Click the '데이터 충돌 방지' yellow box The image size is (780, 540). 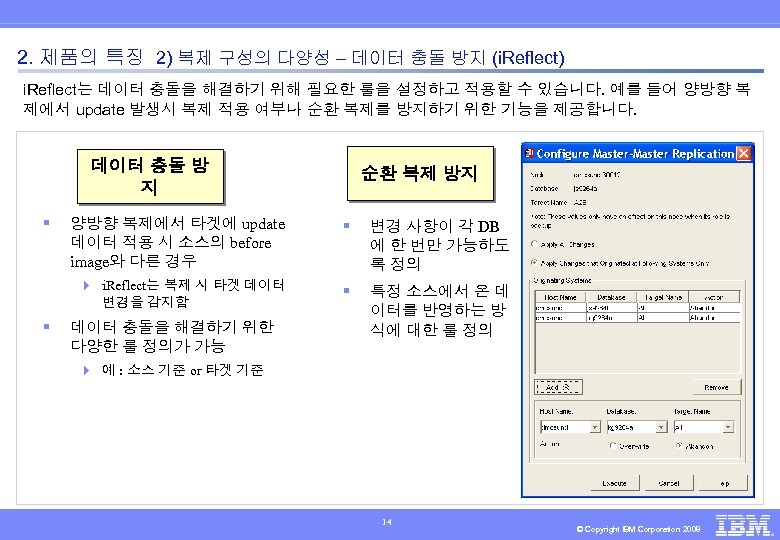pyautogui.click(x=150, y=176)
